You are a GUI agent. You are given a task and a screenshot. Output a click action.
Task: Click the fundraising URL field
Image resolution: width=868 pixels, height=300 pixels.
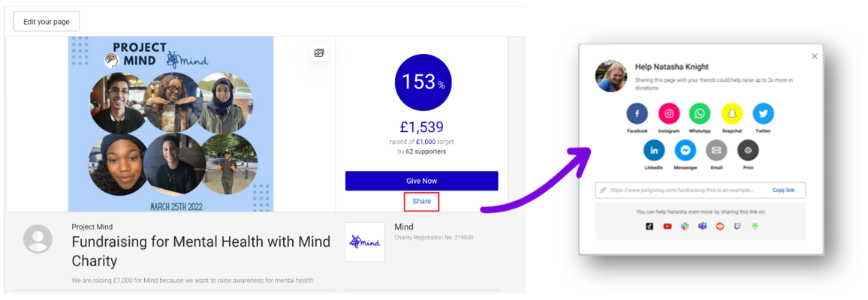(x=683, y=190)
